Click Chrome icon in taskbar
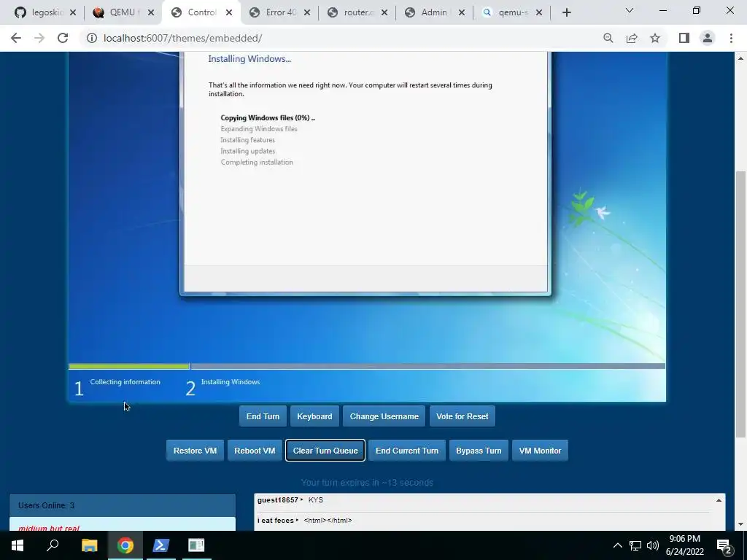Screen dimensions: 747x560 (x=125, y=545)
